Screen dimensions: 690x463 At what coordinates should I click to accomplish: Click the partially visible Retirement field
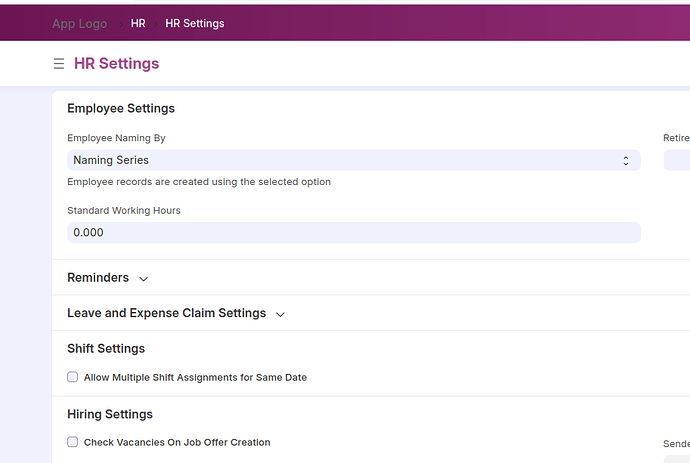(677, 160)
